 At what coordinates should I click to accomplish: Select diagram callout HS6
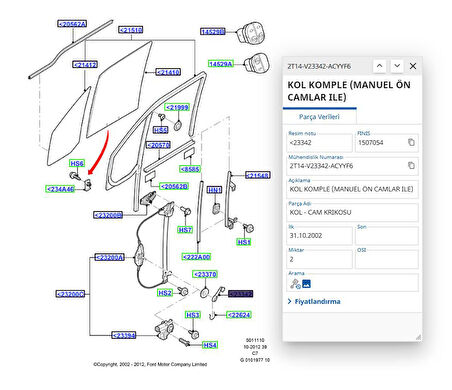click(x=77, y=163)
